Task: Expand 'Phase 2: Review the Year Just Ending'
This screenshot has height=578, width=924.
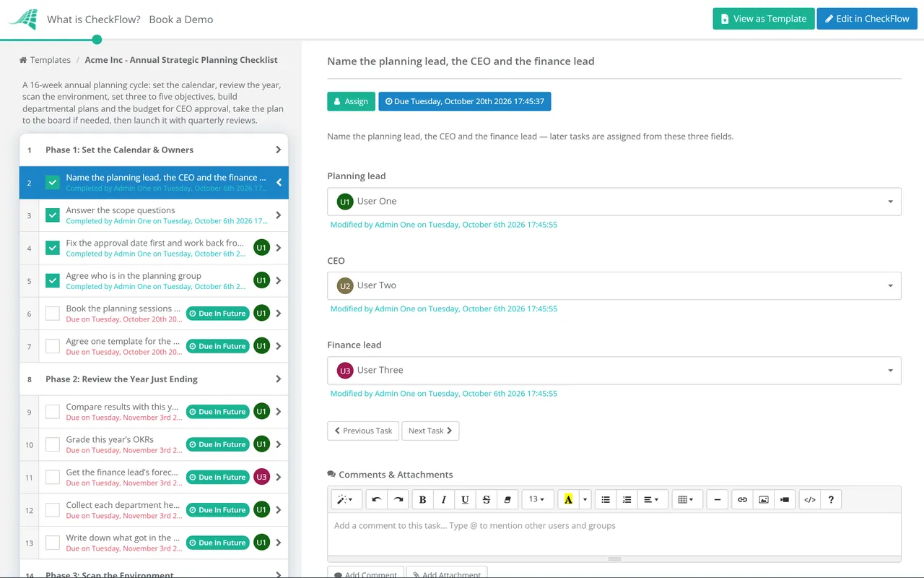Action: click(154, 379)
